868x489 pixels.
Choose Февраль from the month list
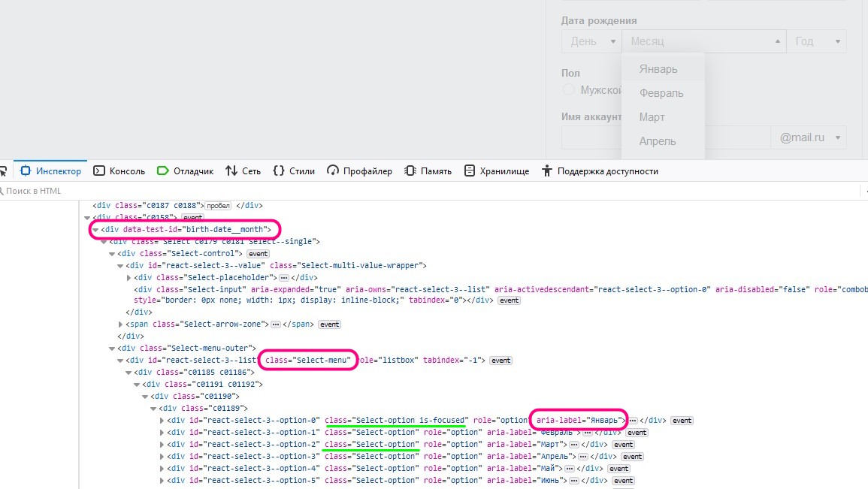point(663,93)
